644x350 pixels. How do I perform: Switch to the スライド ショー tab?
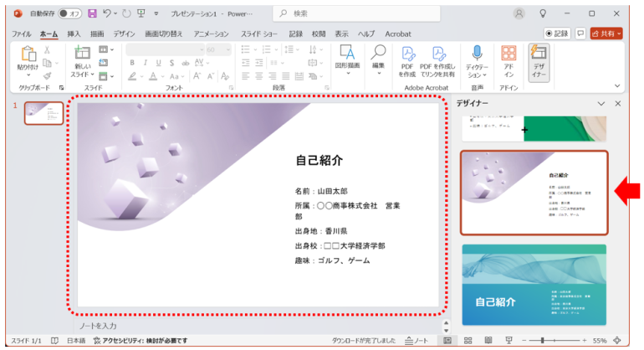pos(258,33)
